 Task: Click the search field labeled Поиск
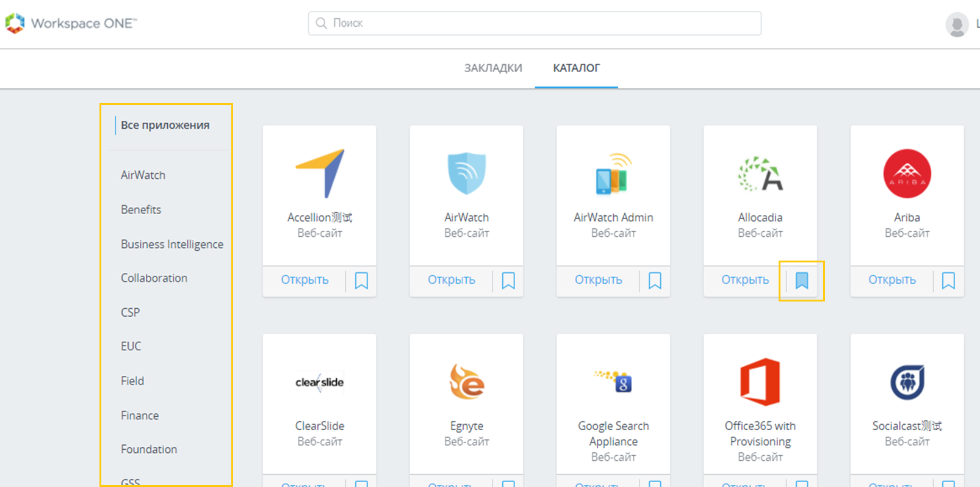(535, 23)
